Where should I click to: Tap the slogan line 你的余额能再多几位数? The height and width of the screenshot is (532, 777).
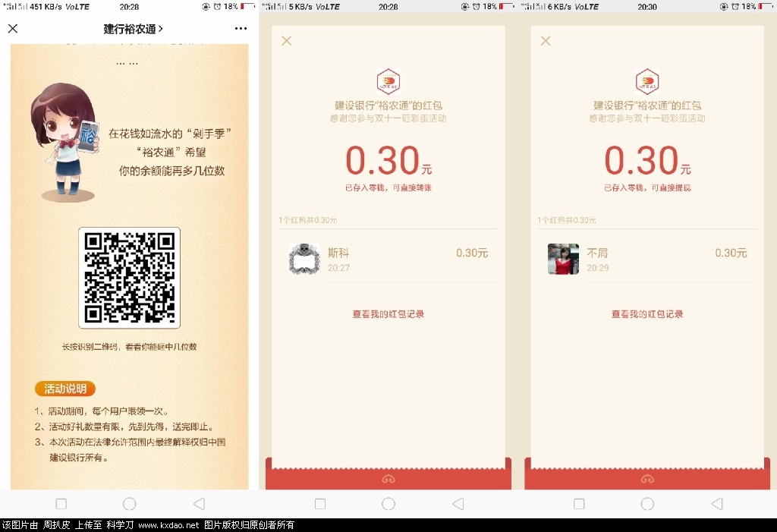[x=171, y=171]
